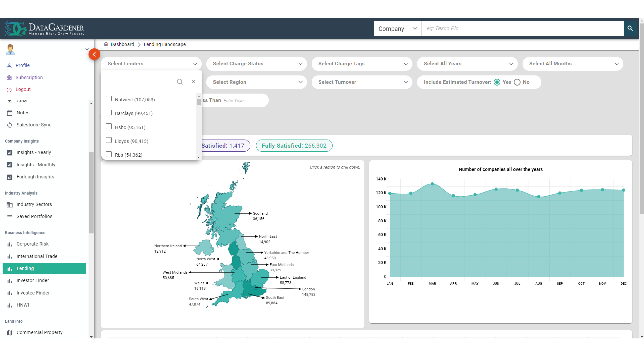The height and width of the screenshot is (362, 644).
Task: Click the Logout power icon
Action: (x=9, y=89)
